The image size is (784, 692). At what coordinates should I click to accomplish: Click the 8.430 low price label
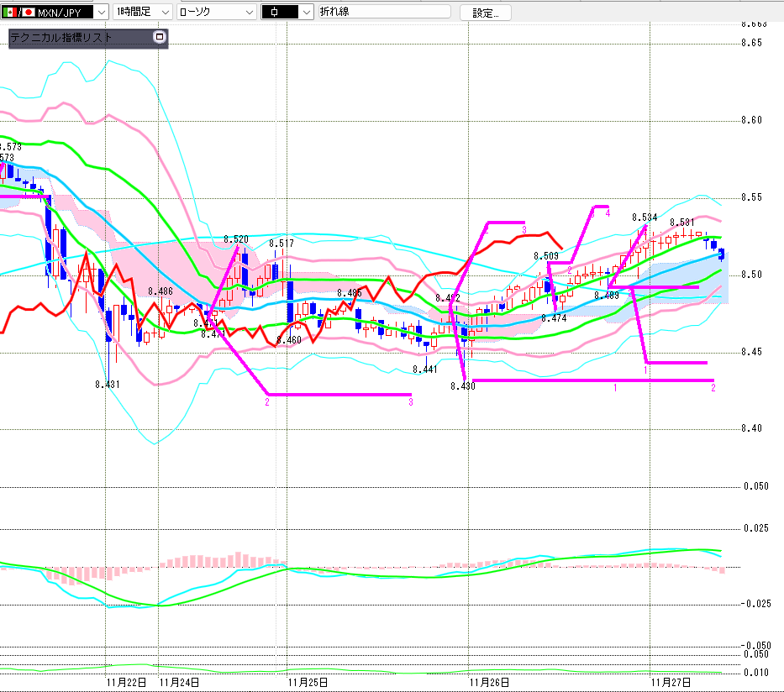point(461,385)
